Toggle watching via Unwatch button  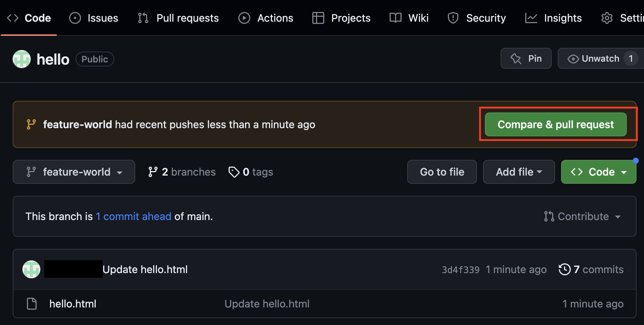pos(600,58)
